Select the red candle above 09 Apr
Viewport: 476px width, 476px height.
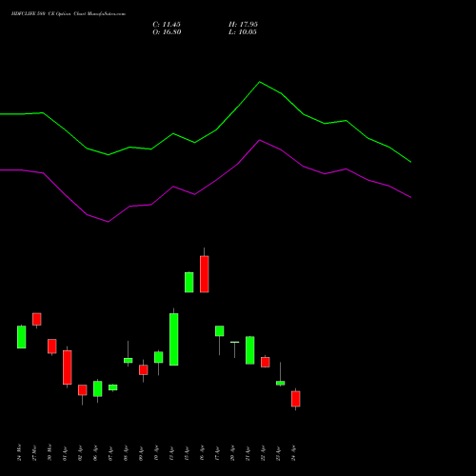[x=144, y=370]
